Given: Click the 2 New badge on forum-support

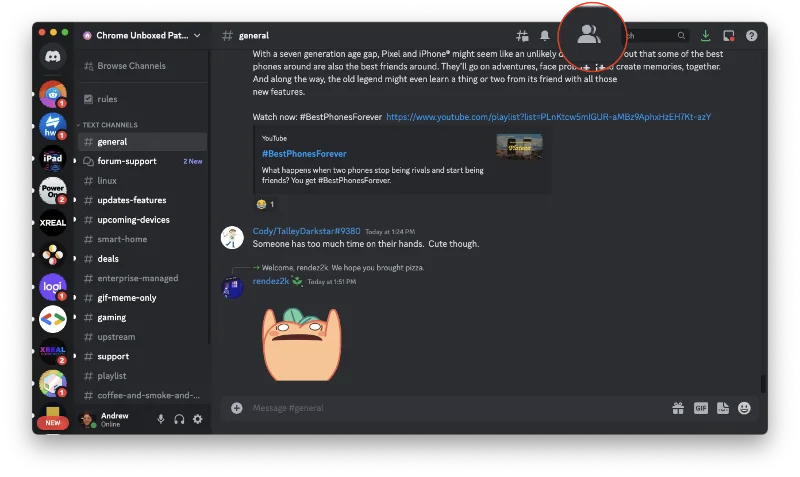Looking at the screenshot, I should coord(193,161).
